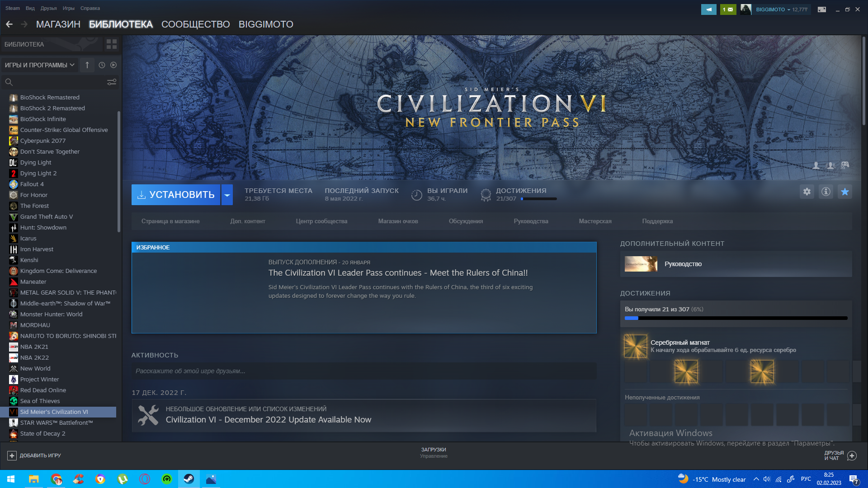Open the BIGGIMOTO profile tab
This screenshot has height=488, width=868.
[266, 24]
